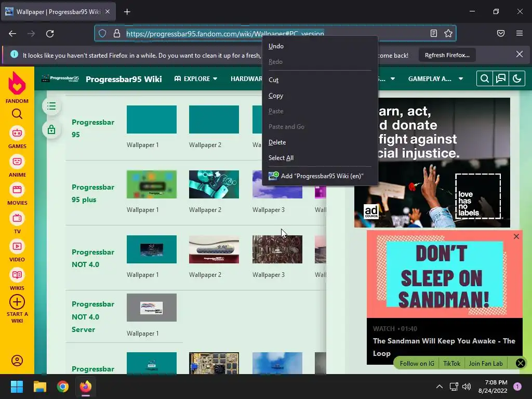
Task: Open the TV section in Fandom sidebar
Action: (x=17, y=223)
